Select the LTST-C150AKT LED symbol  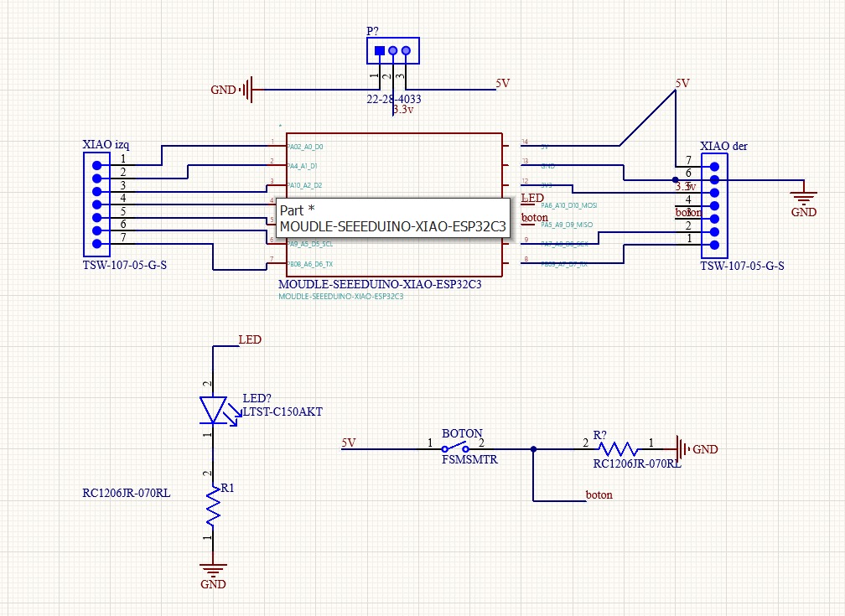(x=214, y=406)
